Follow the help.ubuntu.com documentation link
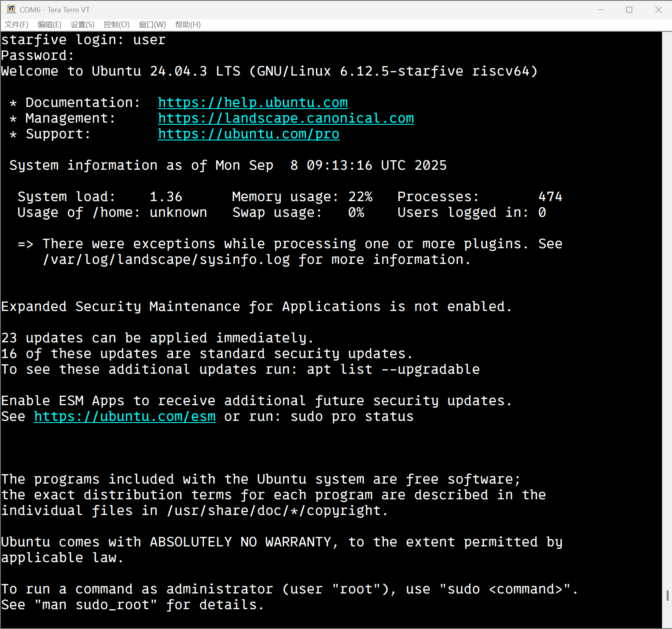 tap(253, 102)
